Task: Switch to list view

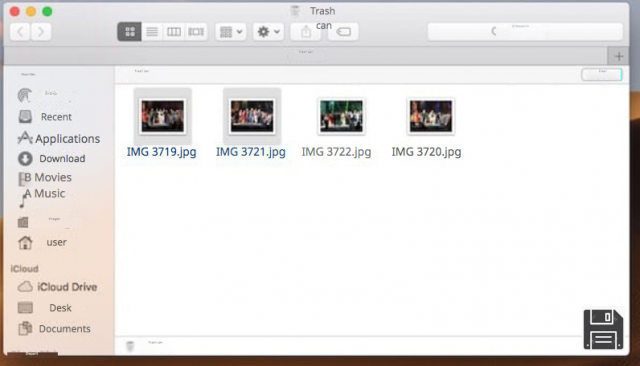Action: pos(152,31)
